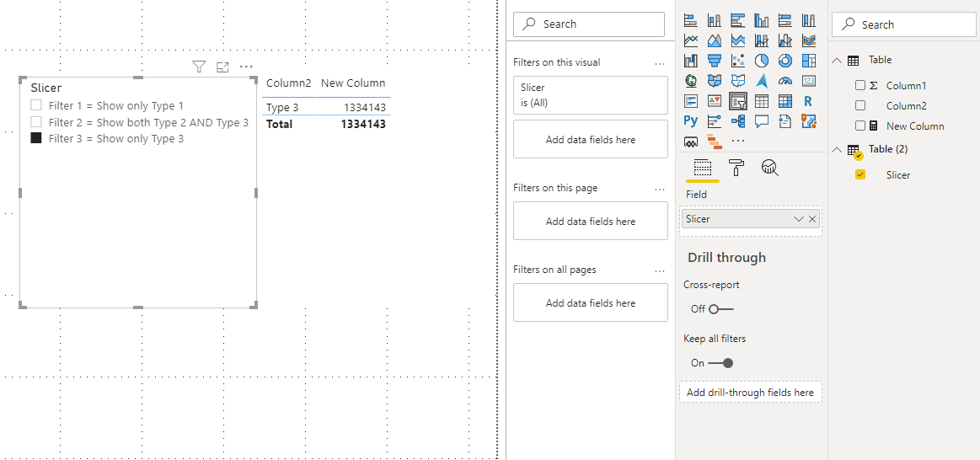Screen dimensions: 980x460
Task: Click Add data fields under this page
Action: pyautogui.click(x=591, y=222)
